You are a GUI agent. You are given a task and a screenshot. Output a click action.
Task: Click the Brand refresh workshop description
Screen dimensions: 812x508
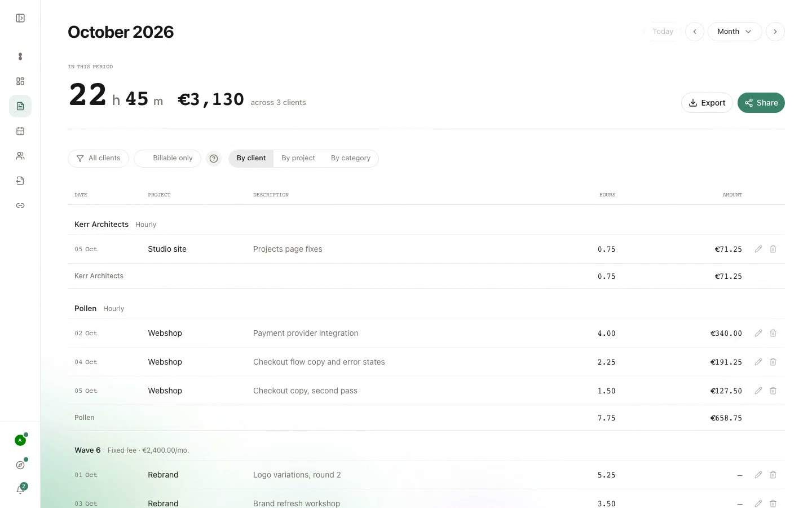tap(297, 503)
